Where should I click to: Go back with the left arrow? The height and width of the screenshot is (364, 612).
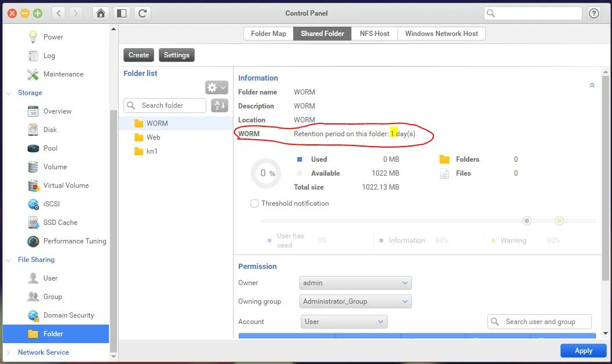(x=59, y=13)
